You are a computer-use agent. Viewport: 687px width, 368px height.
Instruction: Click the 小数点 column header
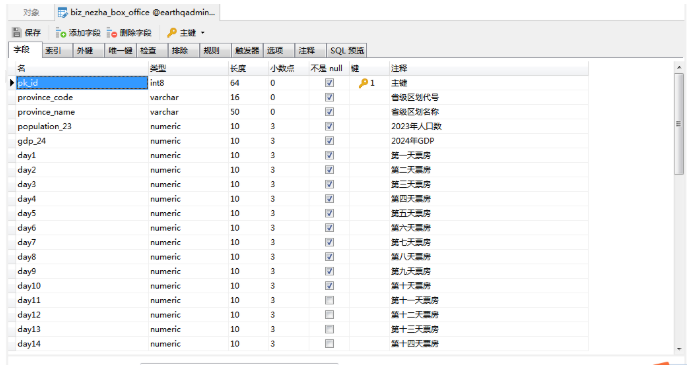(289, 68)
